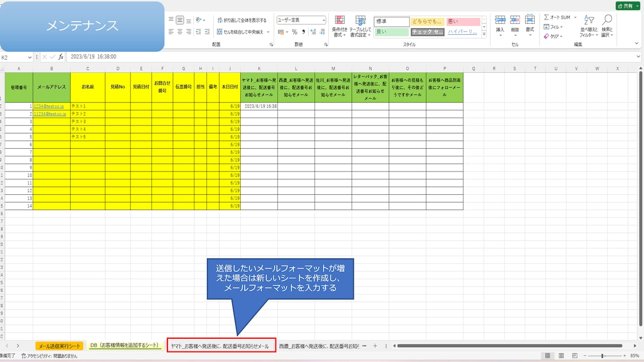Apply the 悪い red cell style

(463, 22)
